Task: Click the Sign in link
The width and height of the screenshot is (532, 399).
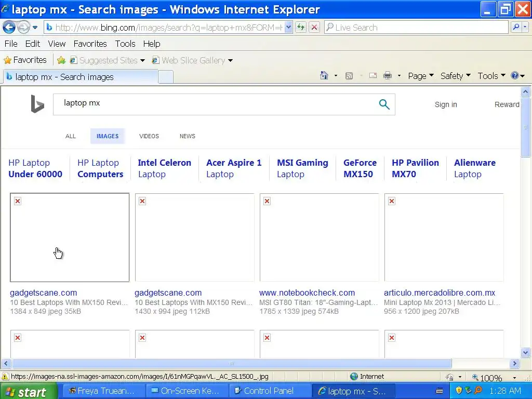Action: [446, 104]
